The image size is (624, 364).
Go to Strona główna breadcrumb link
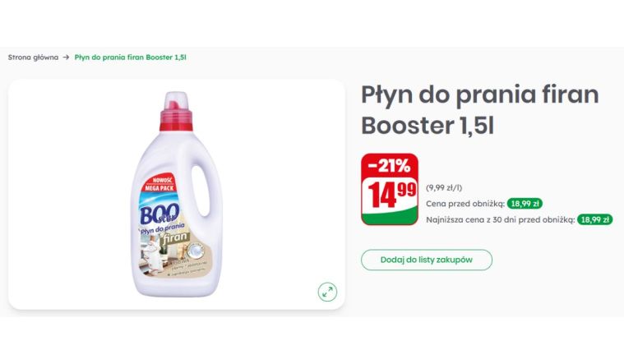point(33,58)
